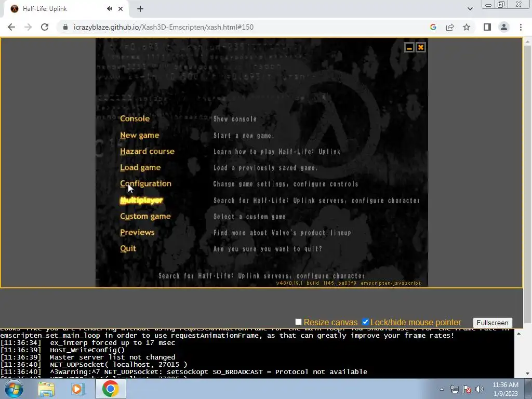Enable the Resize canvas checkbox

[298, 322]
